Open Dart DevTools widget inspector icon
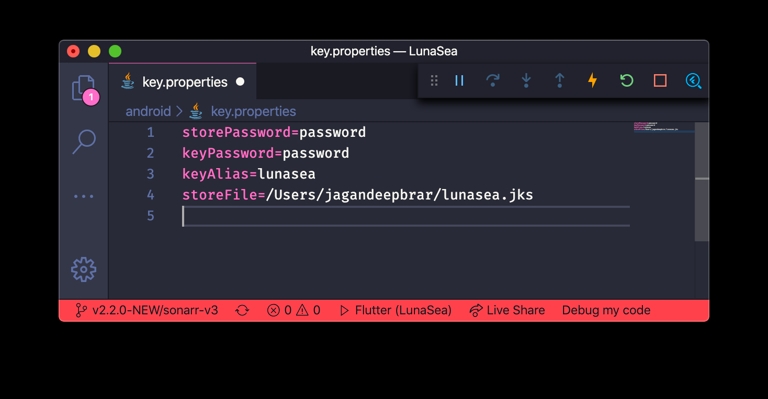 click(693, 81)
